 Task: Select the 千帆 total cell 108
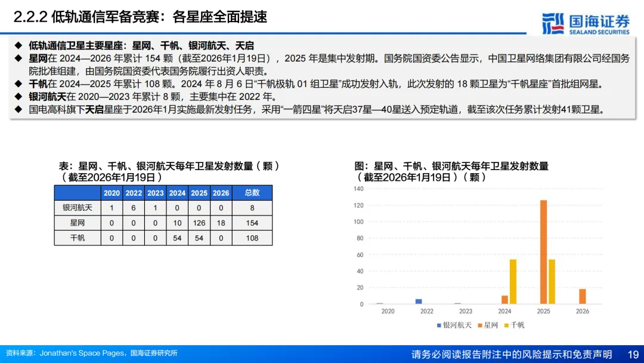pos(252,238)
